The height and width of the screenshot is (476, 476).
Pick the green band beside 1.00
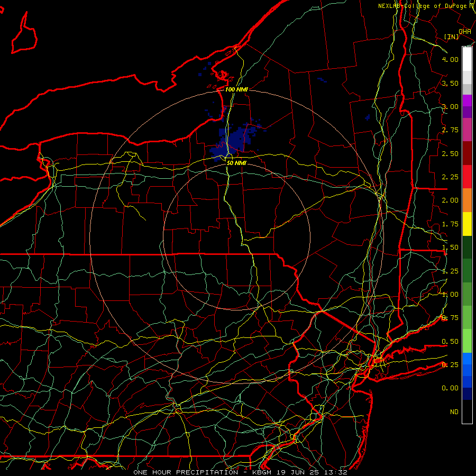[x=467, y=294]
